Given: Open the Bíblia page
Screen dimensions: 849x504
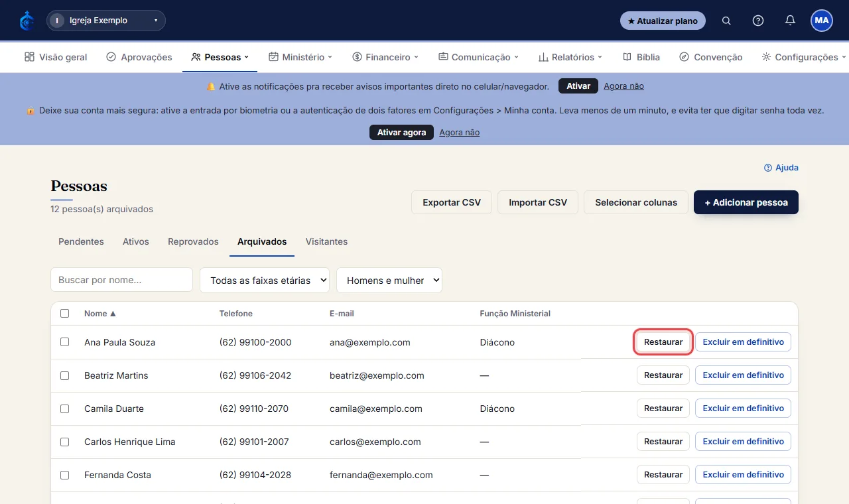Looking at the screenshot, I should (x=641, y=57).
